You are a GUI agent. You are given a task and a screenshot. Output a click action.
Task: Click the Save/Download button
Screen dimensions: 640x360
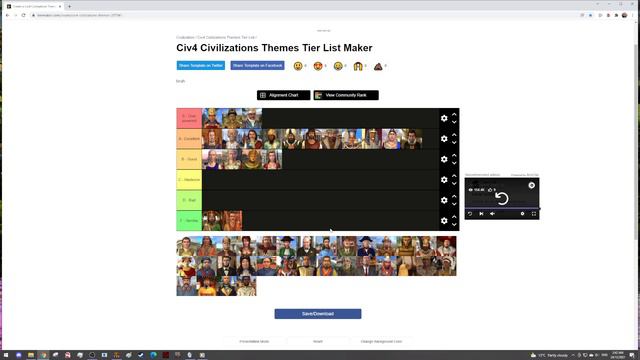coord(318,314)
